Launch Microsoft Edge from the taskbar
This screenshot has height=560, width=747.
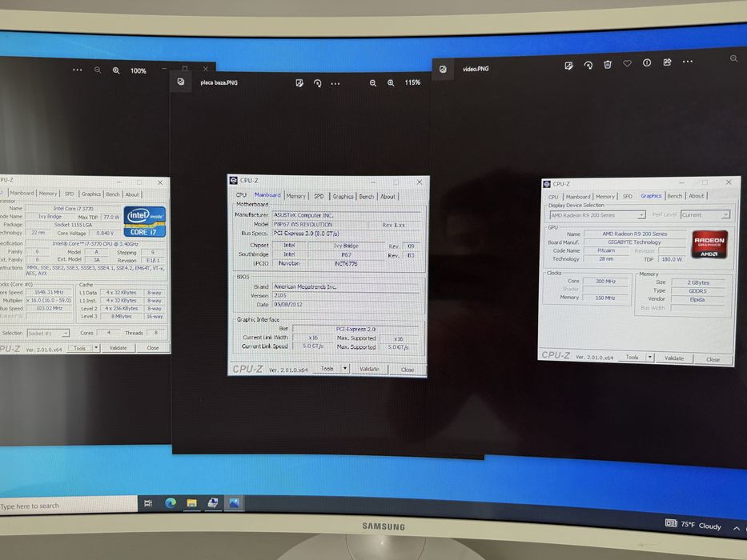pos(170,503)
